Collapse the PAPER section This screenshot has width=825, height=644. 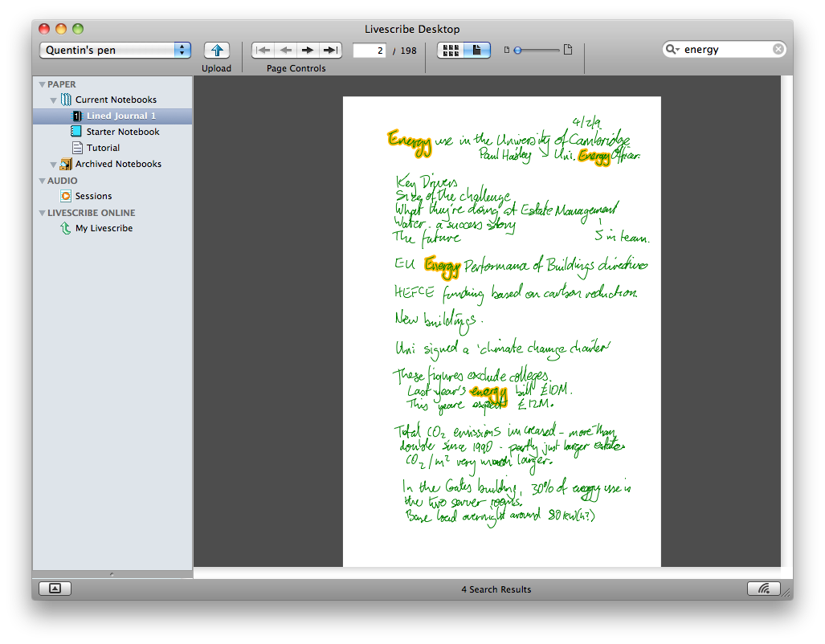[42, 84]
